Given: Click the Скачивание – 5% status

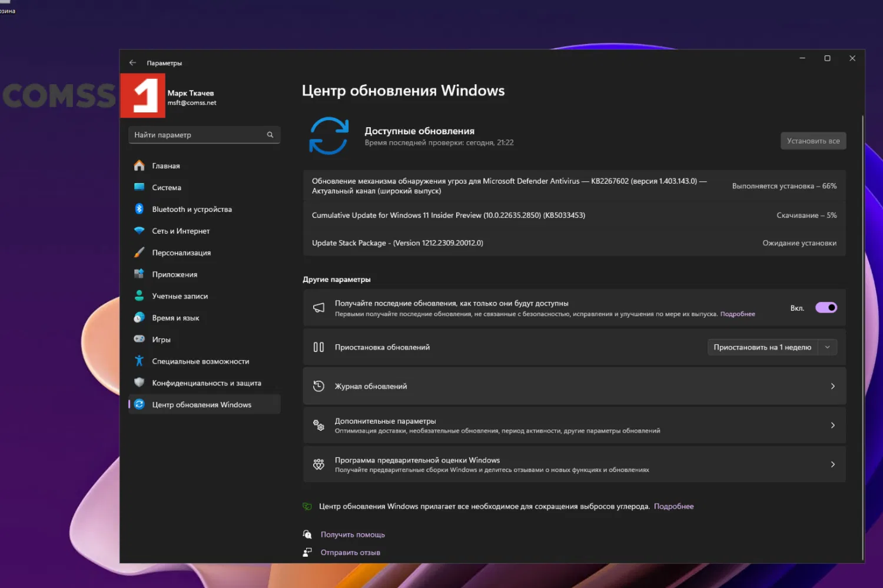Looking at the screenshot, I should click(x=806, y=215).
